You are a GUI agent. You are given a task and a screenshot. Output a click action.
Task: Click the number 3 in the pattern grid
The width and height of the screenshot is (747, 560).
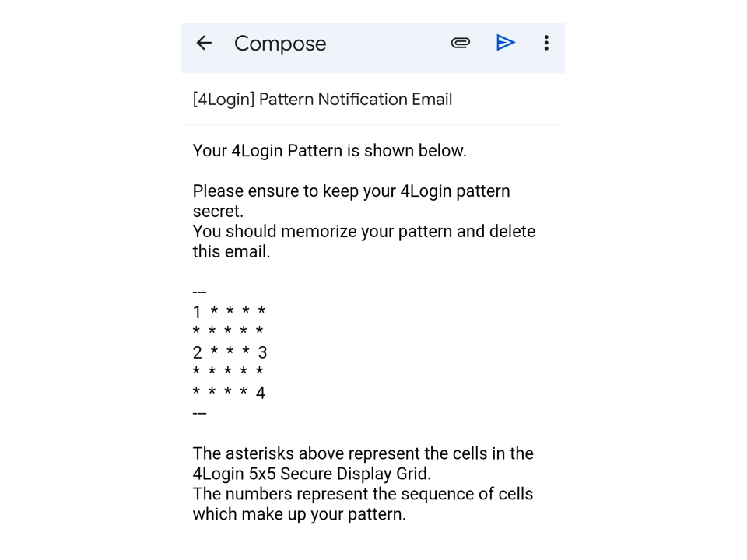262,353
